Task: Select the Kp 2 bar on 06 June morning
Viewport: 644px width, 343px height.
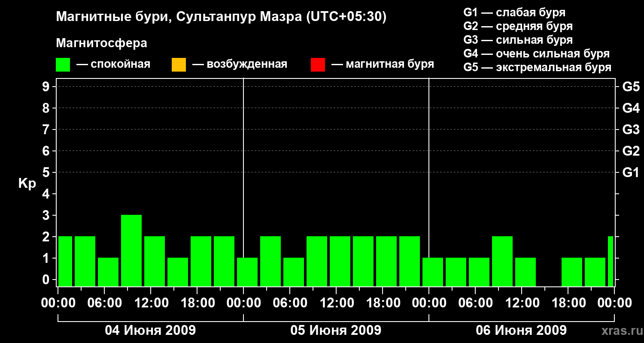Action: pos(502,261)
